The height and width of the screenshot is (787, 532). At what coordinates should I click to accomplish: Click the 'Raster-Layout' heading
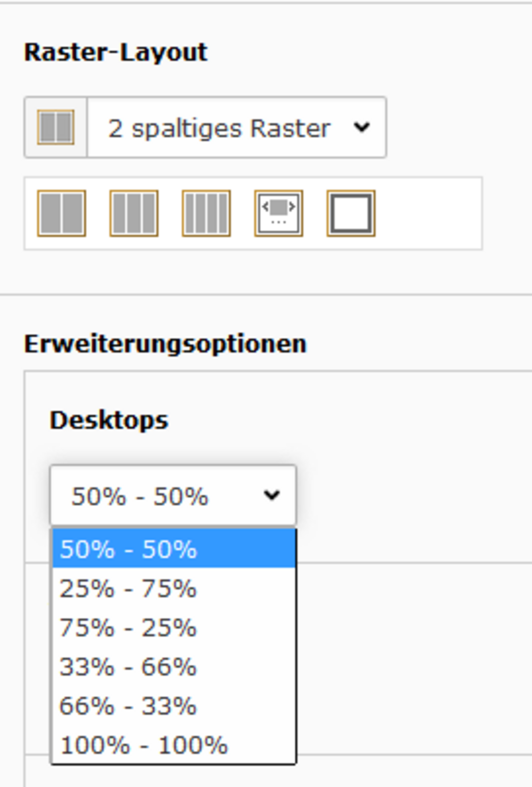[x=115, y=52]
